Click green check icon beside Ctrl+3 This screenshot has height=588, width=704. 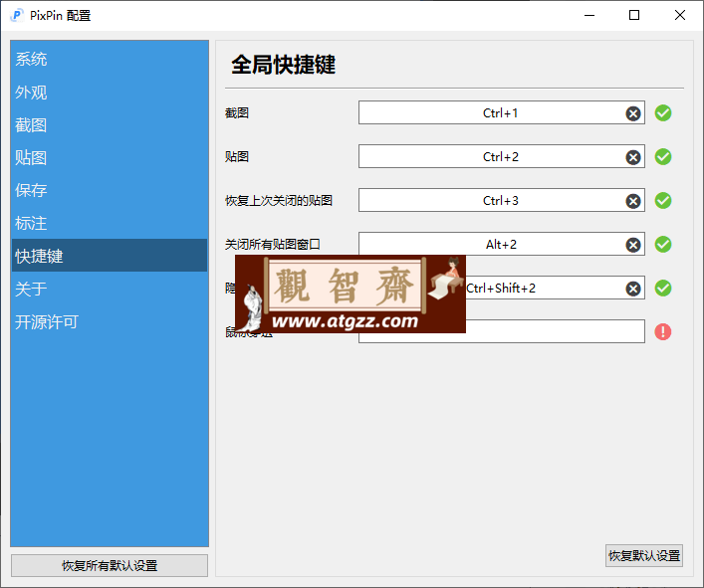point(663,201)
